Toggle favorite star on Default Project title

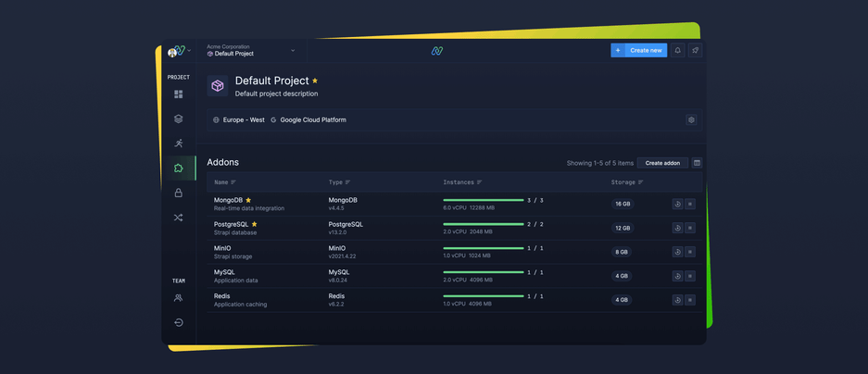click(x=315, y=81)
